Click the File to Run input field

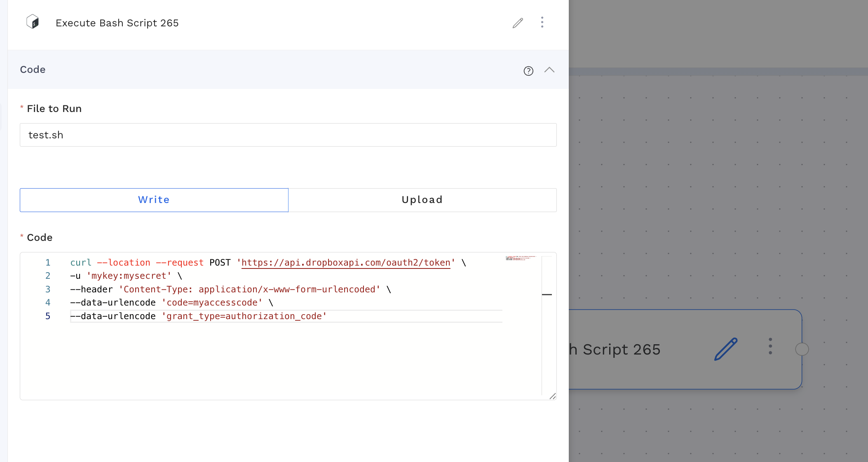tap(288, 135)
